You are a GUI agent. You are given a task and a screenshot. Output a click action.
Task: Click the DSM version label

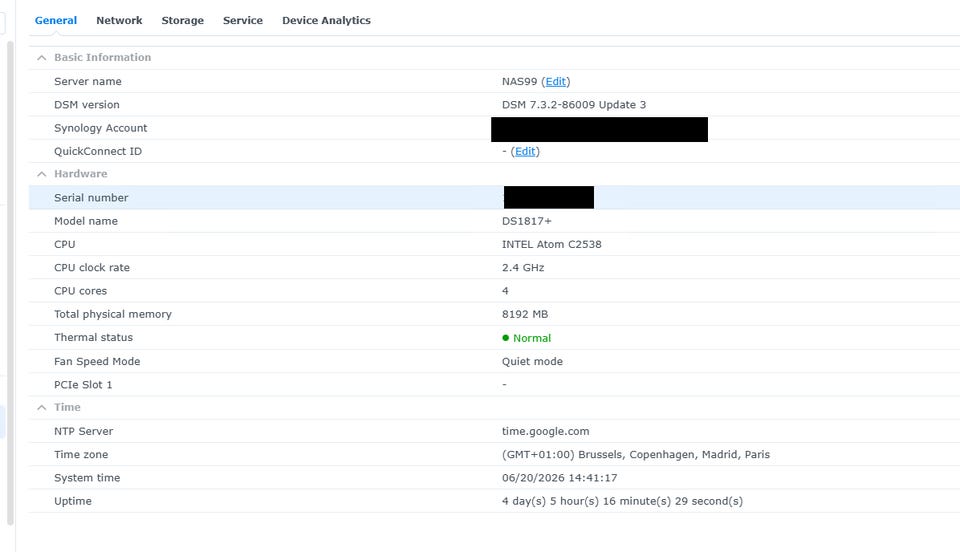pos(86,105)
